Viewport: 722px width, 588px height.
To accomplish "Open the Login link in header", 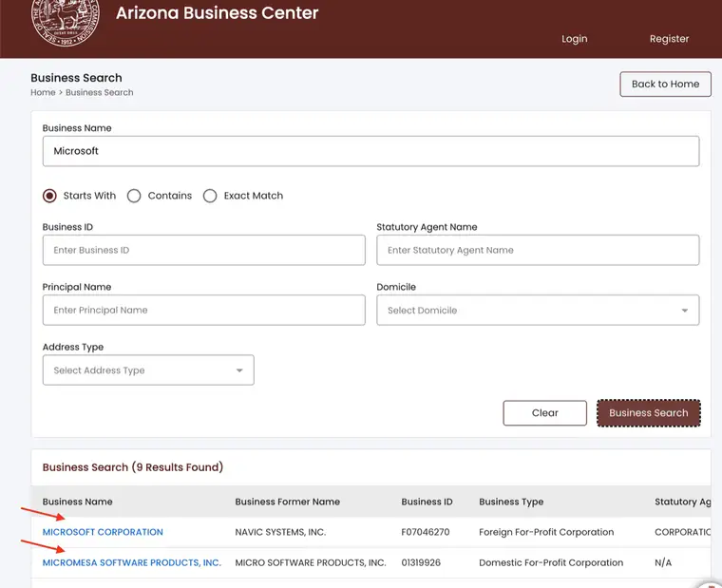I will click(x=574, y=39).
